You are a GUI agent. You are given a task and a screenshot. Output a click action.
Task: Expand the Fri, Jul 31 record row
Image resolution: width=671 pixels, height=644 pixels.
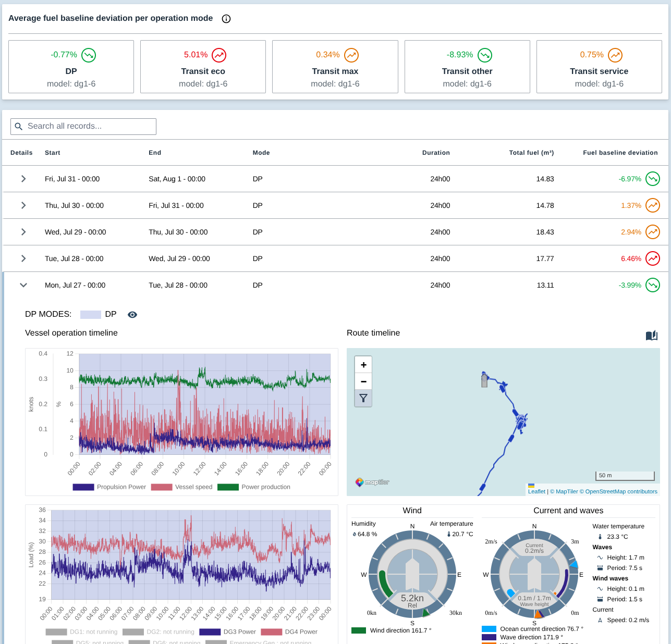coord(23,179)
